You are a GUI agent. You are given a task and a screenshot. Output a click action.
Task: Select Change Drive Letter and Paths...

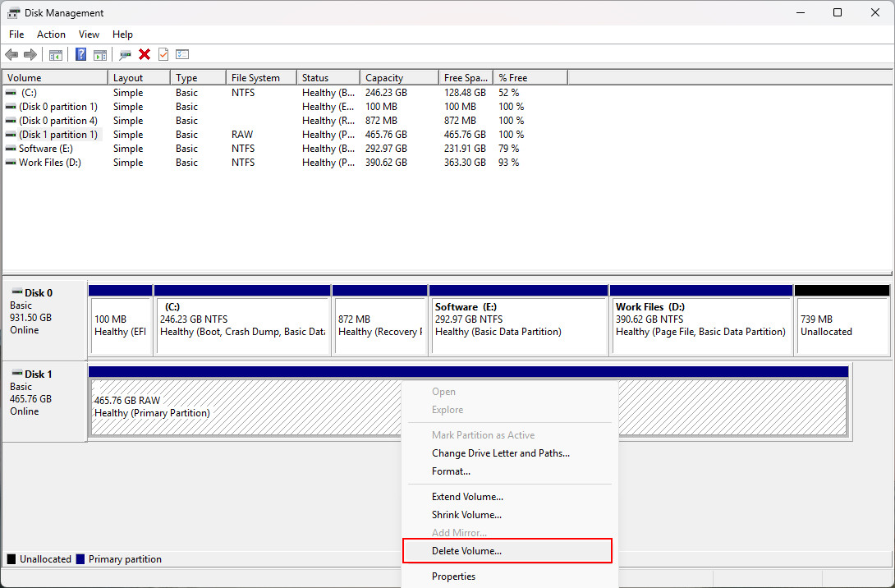[x=510, y=453]
